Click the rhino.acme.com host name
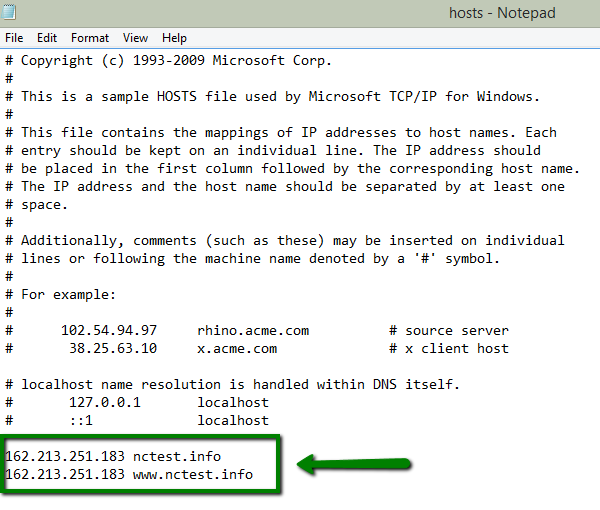600x510 pixels. pos(253,330)
